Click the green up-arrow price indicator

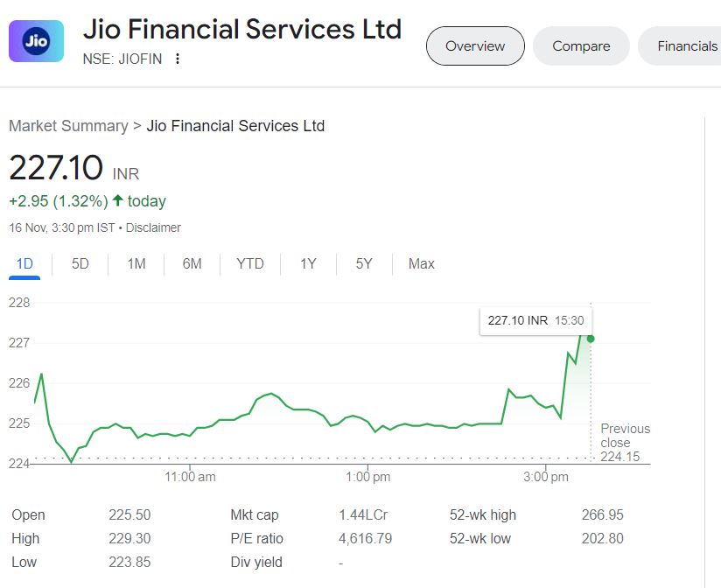(117, 200)
